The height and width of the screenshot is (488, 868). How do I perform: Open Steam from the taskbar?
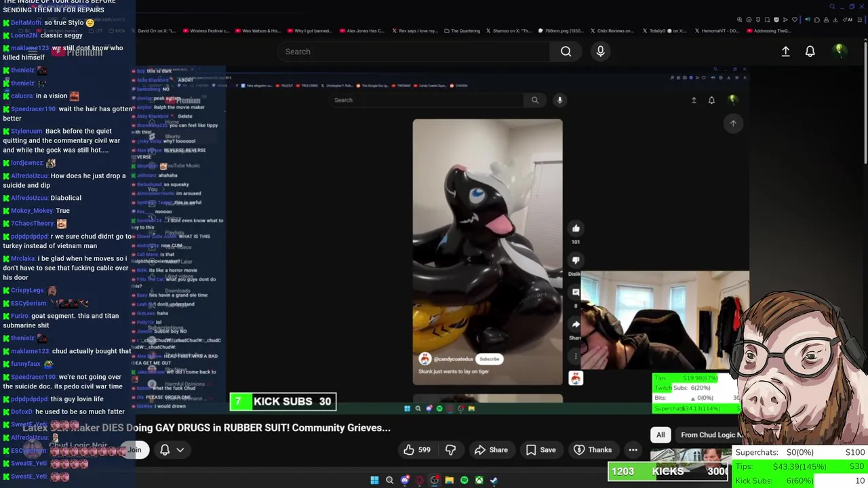click(494, 480)
